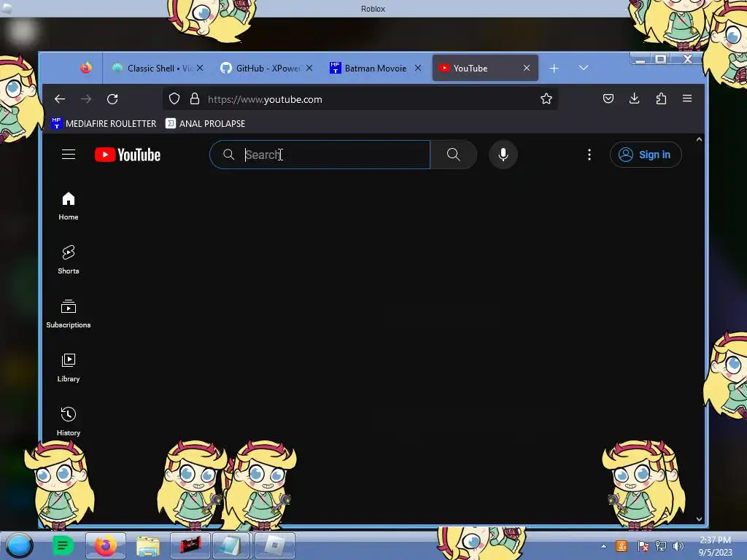Open File Explorer from taskbar
The image size is (747, 560).
tap(148, 545)
